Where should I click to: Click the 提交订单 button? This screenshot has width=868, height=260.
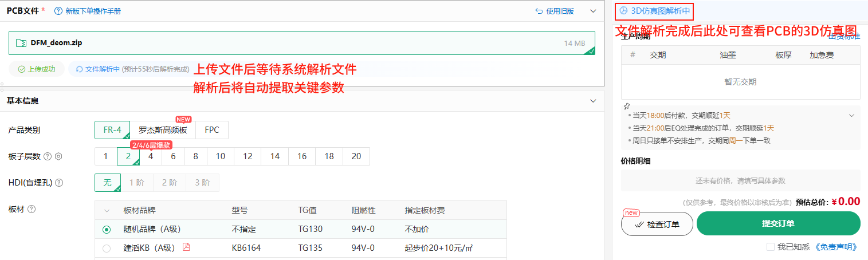[x=778, y=223]
